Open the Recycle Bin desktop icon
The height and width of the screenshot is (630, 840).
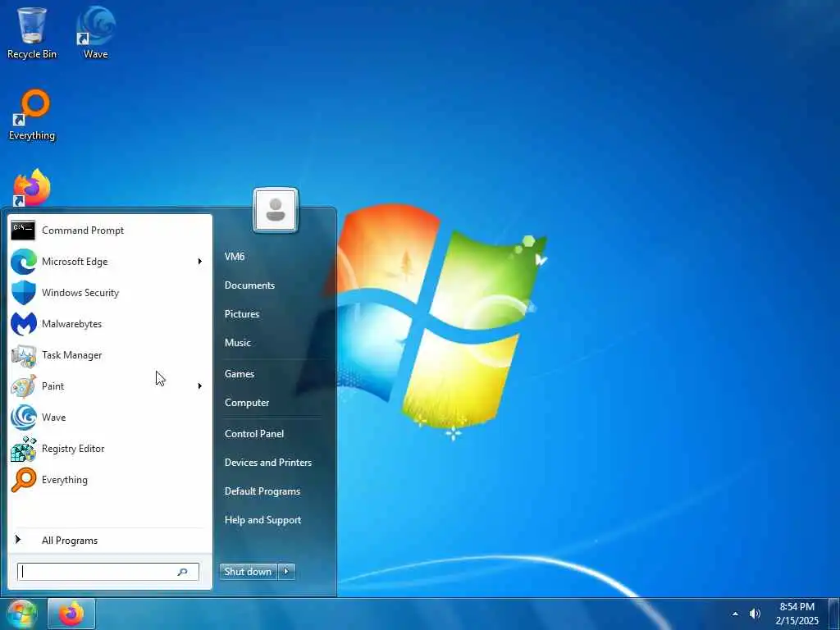point(32,32)
